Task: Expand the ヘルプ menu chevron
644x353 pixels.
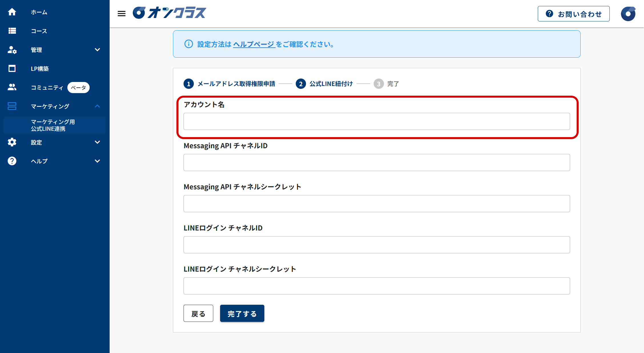Action: [x=97, y=161]
